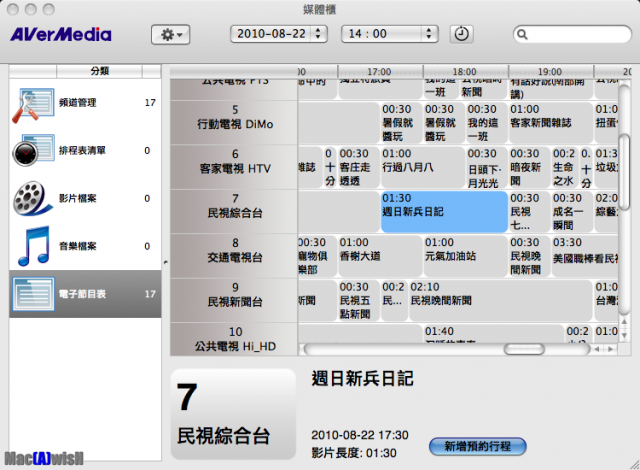Viewport: 640px width, 470px height.
Task: Select the 週日新兵日記 highlighted program block
Action: tap(444, 212)
